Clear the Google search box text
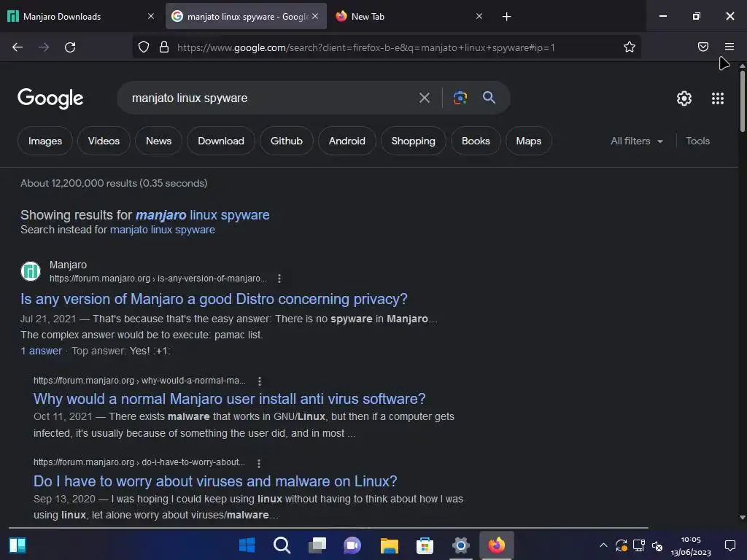Viewport: 747px width, 560px height. coord(424,98)
